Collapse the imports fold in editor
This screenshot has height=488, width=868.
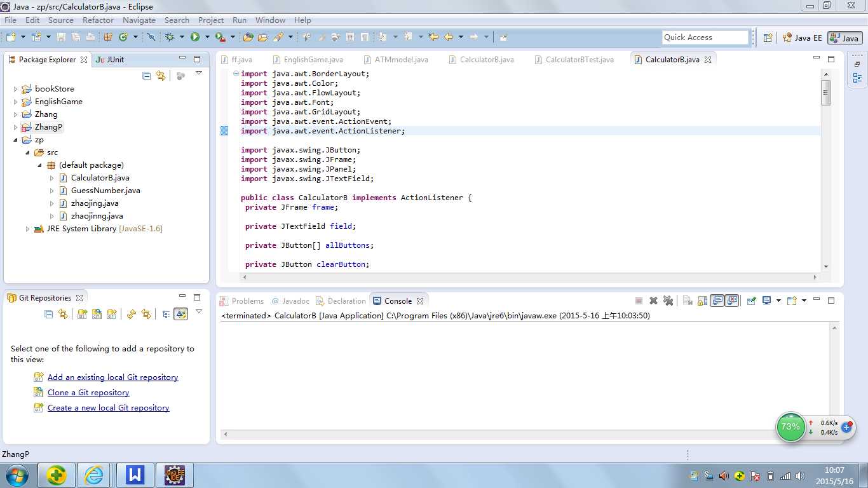point(235,74)
